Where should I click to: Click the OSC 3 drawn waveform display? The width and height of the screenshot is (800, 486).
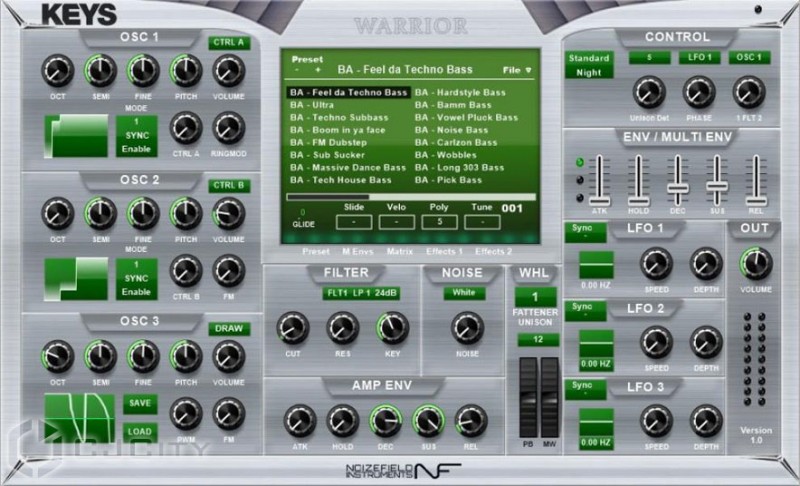tap(79, 419)
